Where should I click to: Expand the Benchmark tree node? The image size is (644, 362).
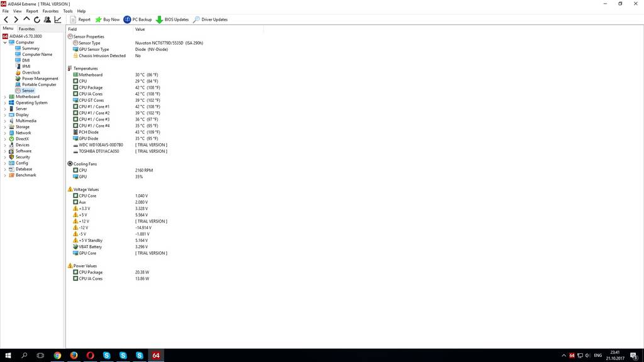(5, 175)
